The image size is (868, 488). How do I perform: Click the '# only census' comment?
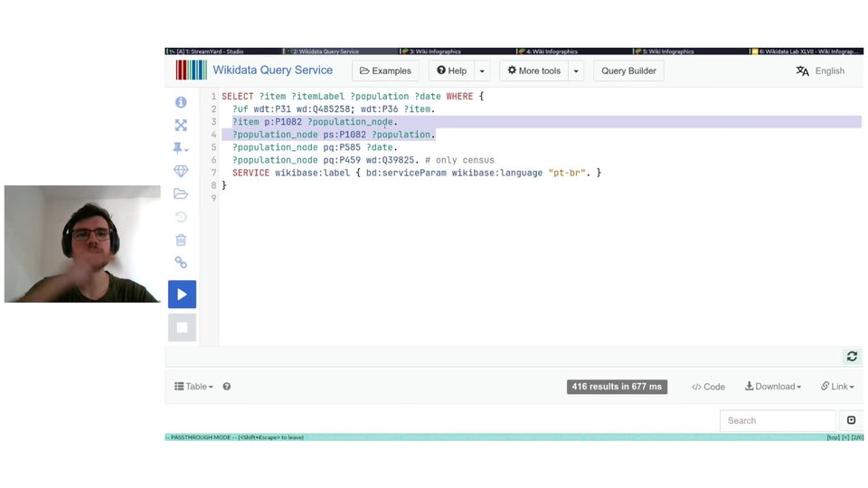click(459, 160)
